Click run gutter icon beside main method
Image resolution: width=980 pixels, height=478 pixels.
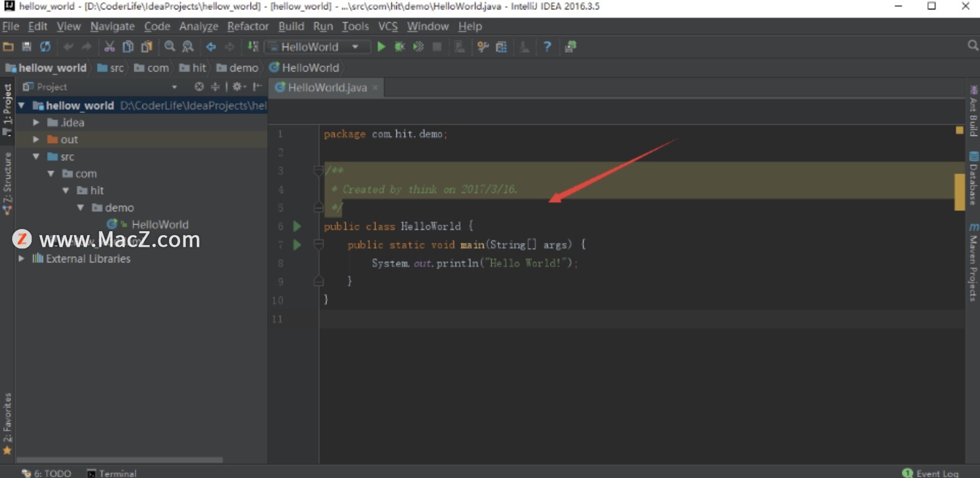coord(297,245)
